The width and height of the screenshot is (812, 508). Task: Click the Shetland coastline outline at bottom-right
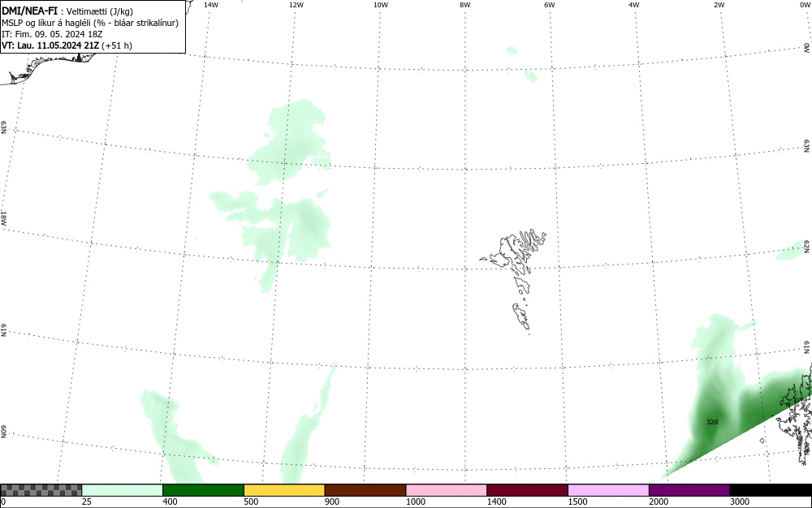[795, 414]
